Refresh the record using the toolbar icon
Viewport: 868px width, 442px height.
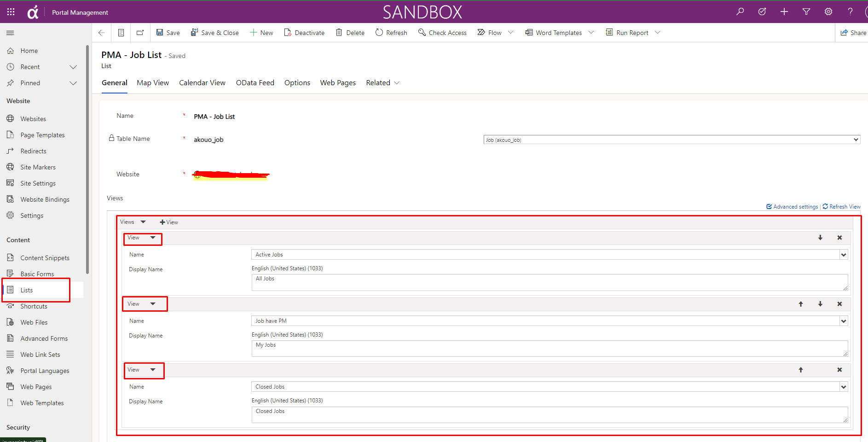(x=391, y=32)
